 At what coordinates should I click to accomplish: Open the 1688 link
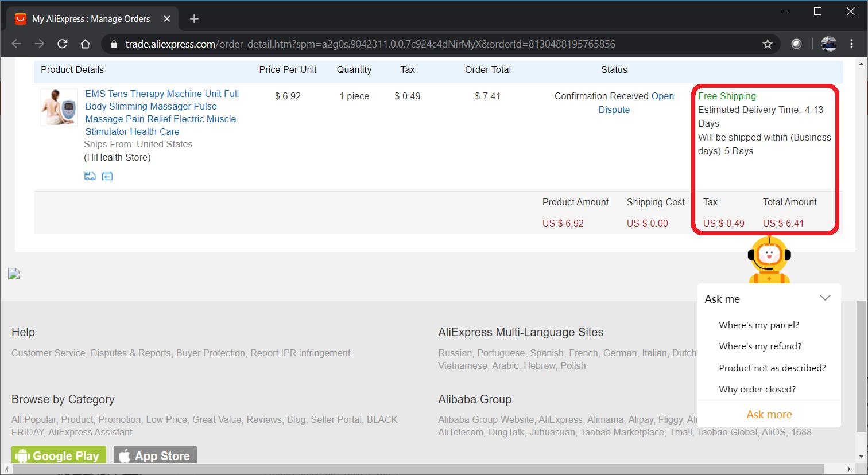click(x=801, y=433)
